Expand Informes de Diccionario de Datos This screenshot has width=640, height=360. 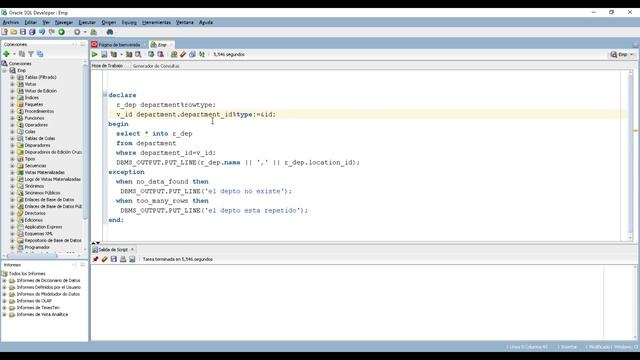(4, 280)
